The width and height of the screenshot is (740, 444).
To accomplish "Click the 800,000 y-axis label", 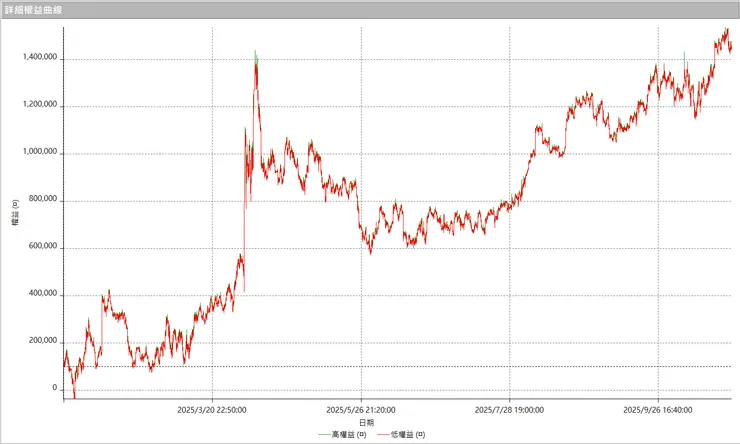I will click(x=43, y=199).
